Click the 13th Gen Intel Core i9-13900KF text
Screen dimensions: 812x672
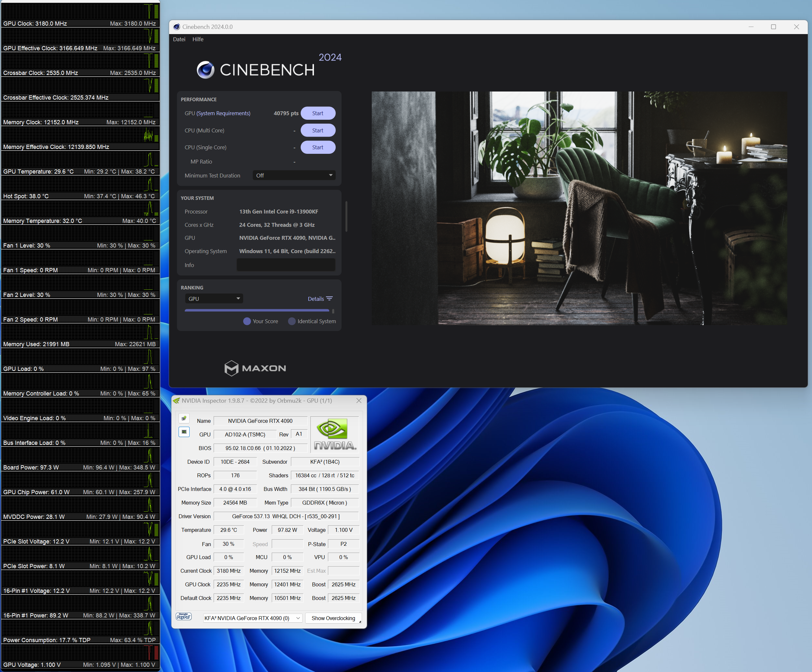[x=278, y=211]
